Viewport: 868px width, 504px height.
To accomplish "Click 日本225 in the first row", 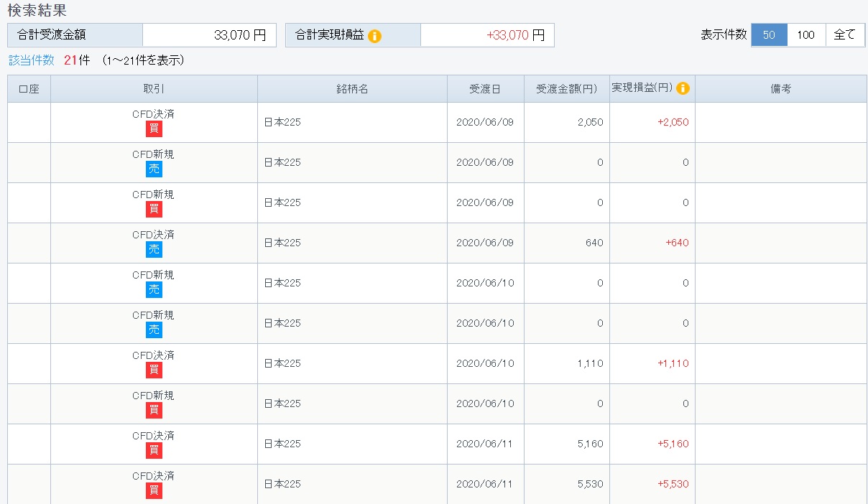I will click(x=282, y=123).
